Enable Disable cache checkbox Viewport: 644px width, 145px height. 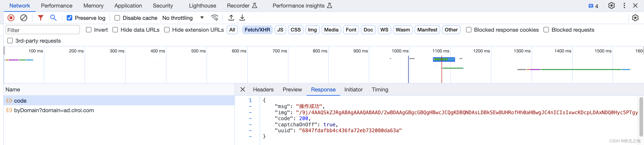click(x=117, y=18)
